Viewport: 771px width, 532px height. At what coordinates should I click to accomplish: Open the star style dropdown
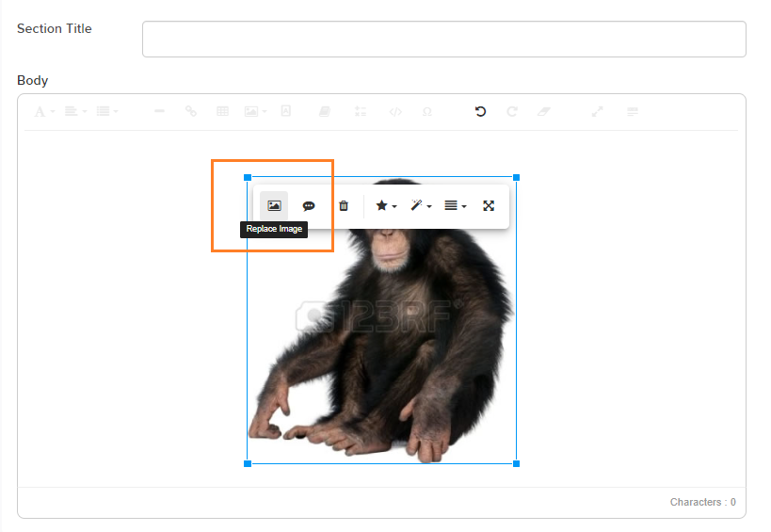click(x=386, y=205)
